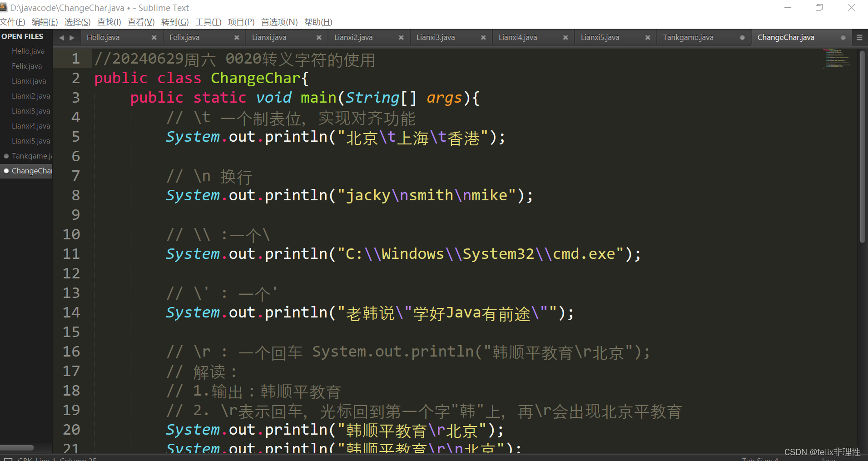The image size is (868, 461).
Task: Close the Lianxi4.java tab
Action: click(x=565, y=38)
